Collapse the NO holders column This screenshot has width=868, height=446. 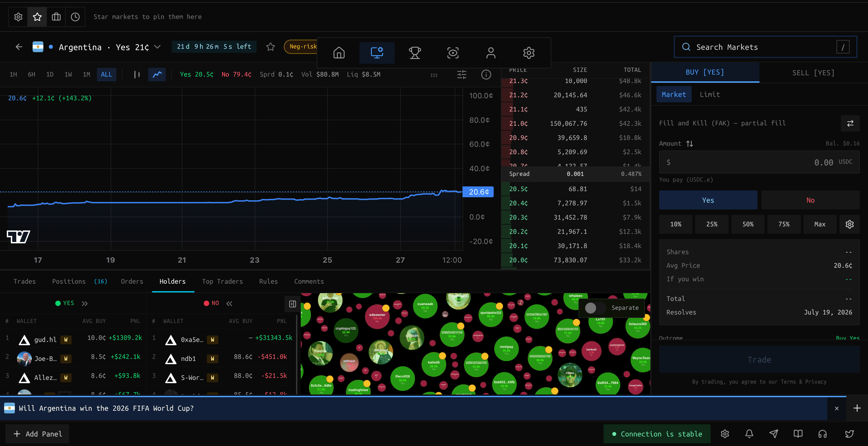229,304
